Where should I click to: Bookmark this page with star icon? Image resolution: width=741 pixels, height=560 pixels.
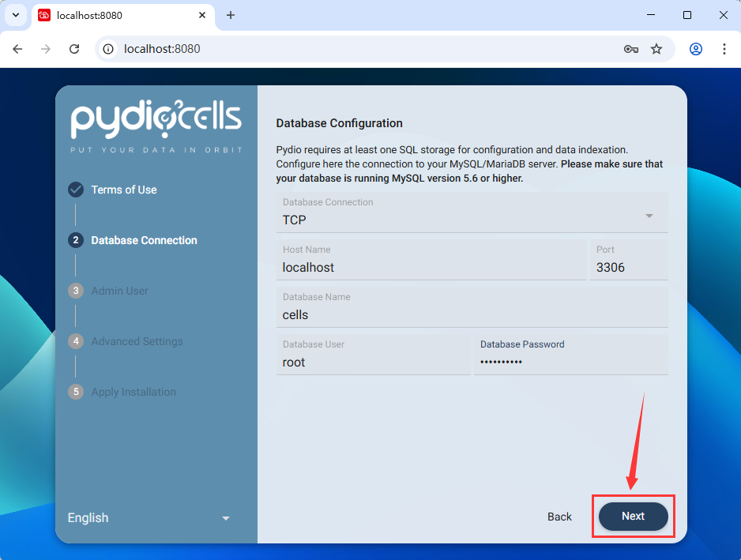click(x=656, y=49)
